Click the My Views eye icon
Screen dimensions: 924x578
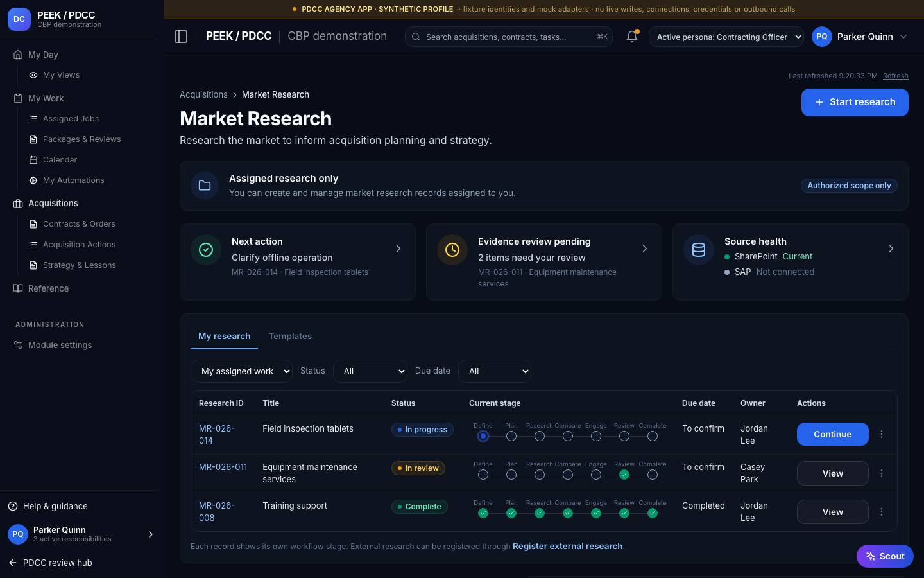click(x=33, y=75)
